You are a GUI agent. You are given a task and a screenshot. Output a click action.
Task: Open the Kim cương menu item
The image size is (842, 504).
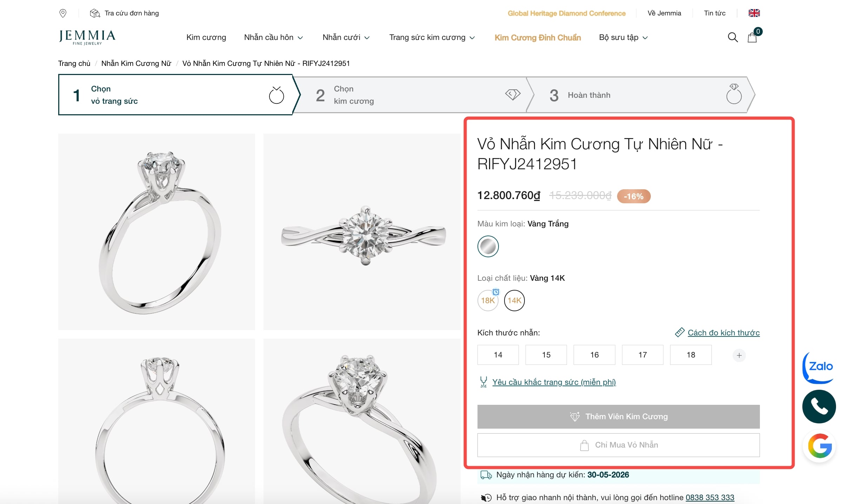tap(206, 38)
